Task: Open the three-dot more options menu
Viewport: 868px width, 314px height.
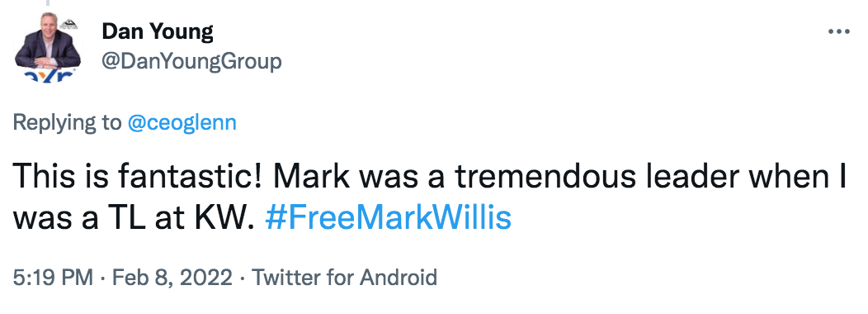Action: tap(838, 32)
